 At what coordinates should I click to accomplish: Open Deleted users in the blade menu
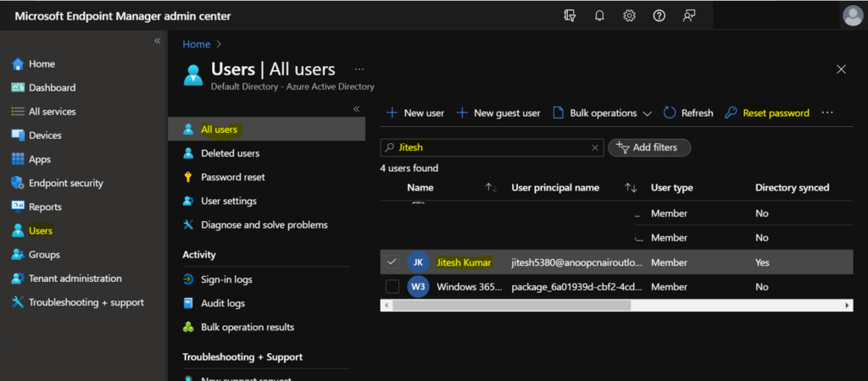(x=231, y=153)
